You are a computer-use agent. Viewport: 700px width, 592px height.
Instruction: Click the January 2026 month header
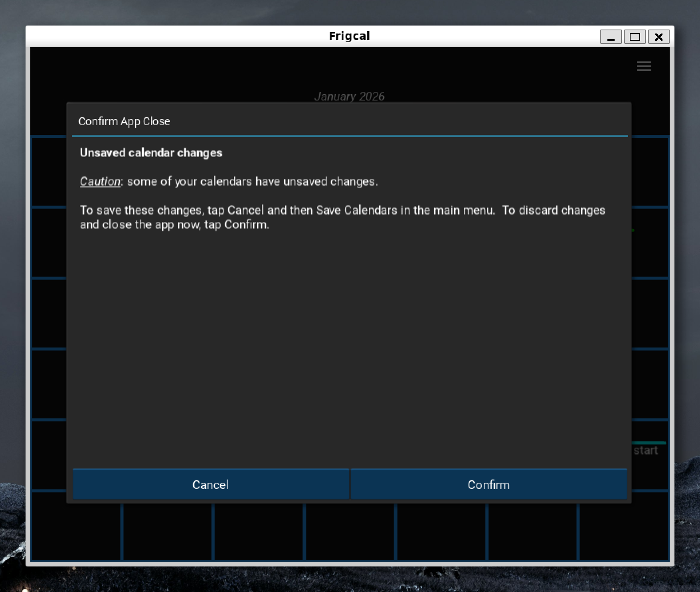(x=349, y=96)
